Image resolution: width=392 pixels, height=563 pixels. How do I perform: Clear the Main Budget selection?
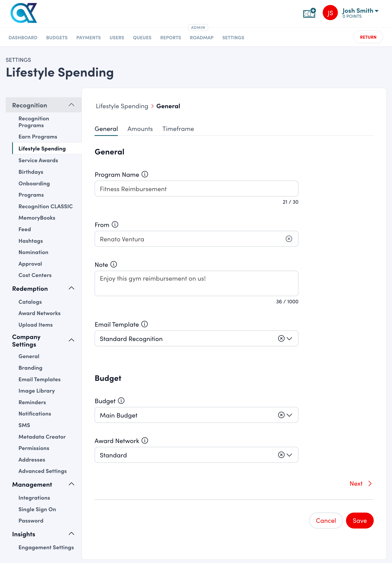click(x=281, y=415)
